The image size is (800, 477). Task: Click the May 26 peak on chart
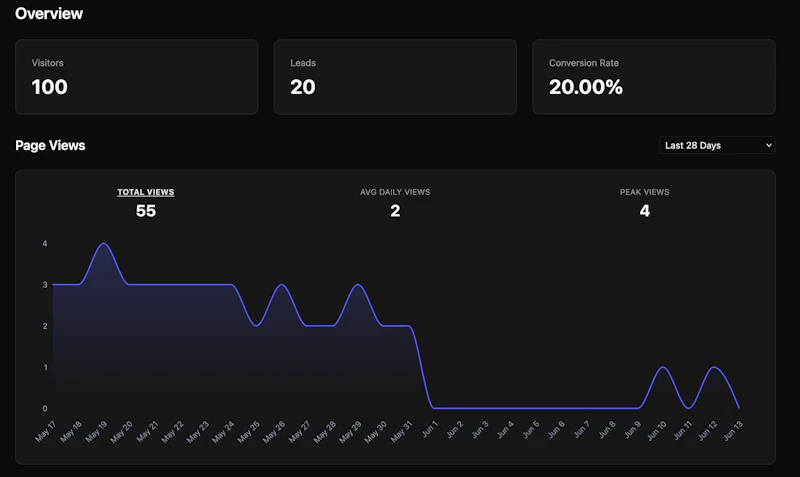[x=282, y=285]
